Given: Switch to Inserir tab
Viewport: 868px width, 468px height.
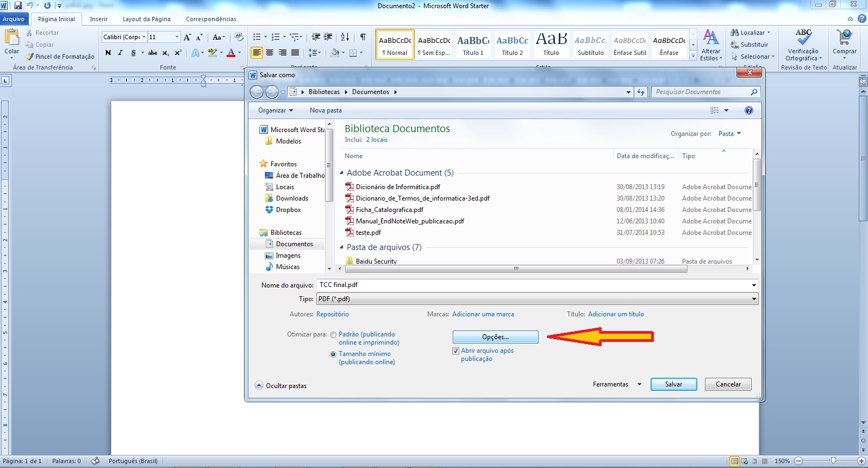Looking at the screenshot, I should [99, 19].
